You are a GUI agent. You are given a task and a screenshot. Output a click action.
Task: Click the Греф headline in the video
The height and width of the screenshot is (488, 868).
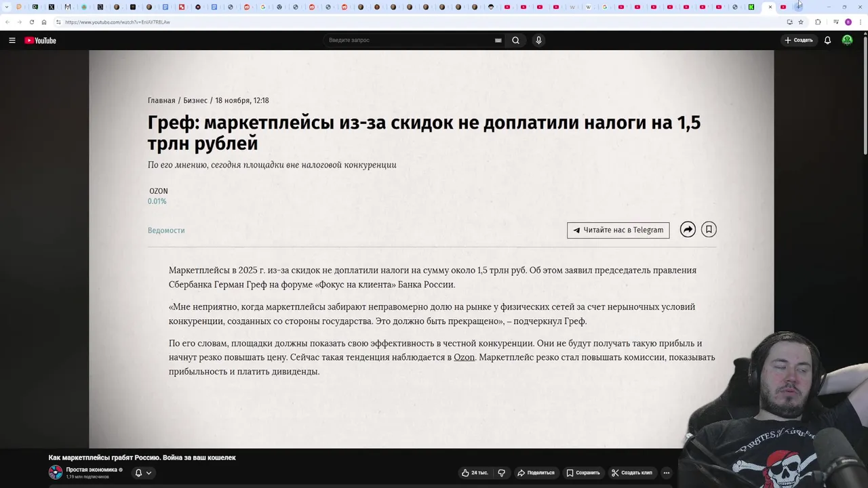424,133
